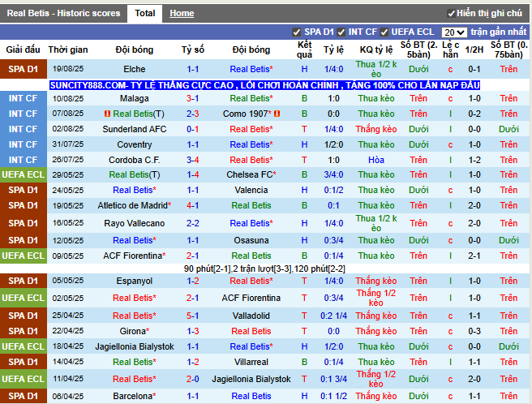532x404 pixels.
Task: Click Real Betis - Historic scores title
Action: click(x=63, y=14)
